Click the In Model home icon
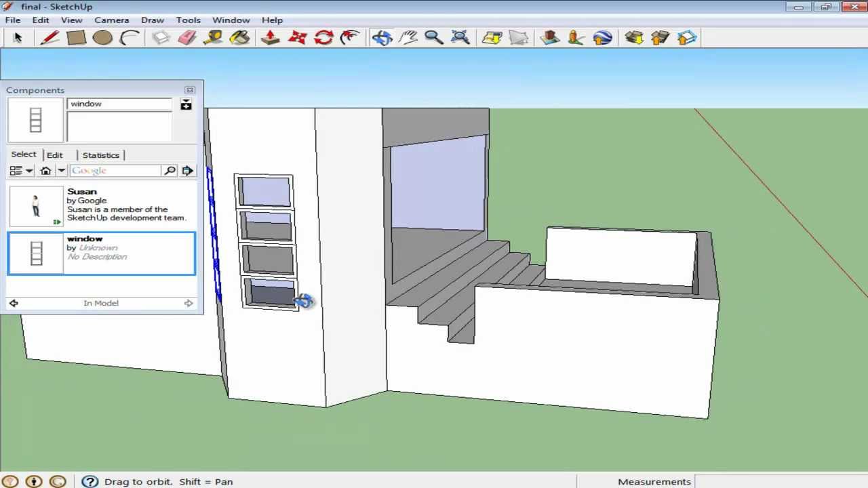The image size is (868, 488). point(46,171)
